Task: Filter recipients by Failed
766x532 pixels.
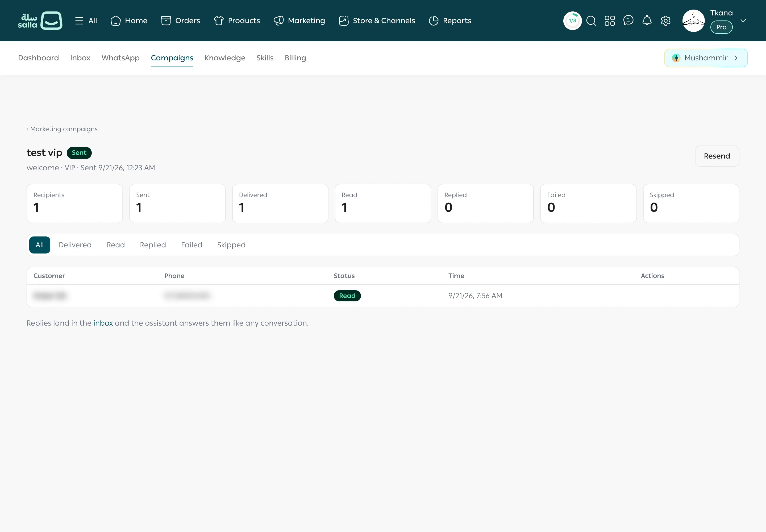Action: [x=192, y=245]
